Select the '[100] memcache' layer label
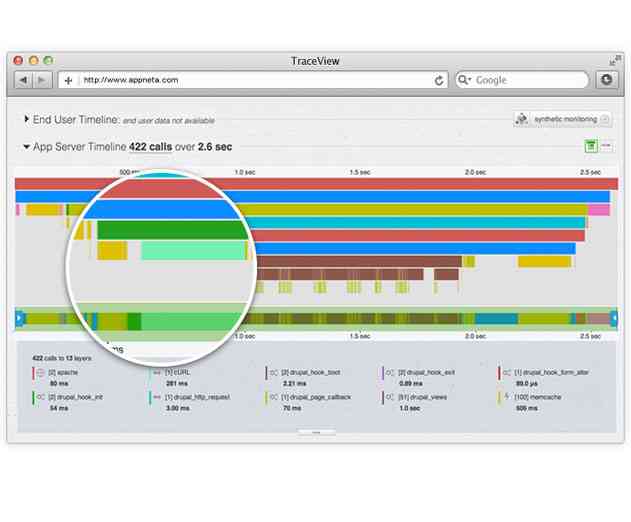This screenshot has height=522, width=631. tap(538, 397)
